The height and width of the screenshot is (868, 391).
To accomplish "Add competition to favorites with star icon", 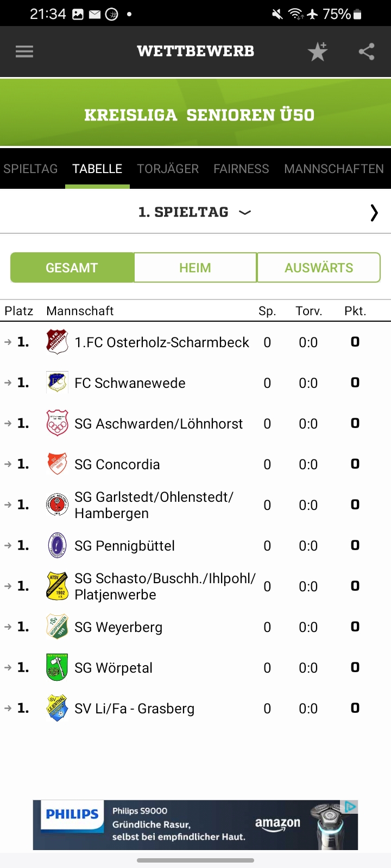I will coord(318,52).
